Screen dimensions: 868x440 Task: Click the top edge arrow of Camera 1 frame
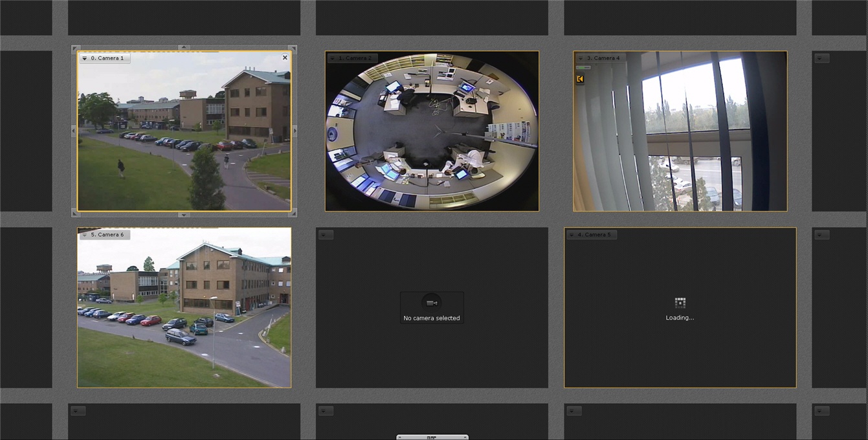click(x=184, y=47)
